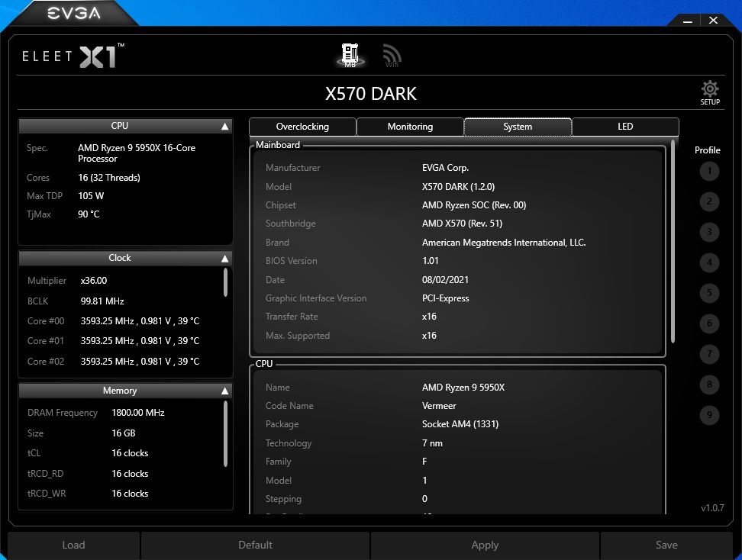Click the EVGA brand logo
This screenshot has width=742, height=560.
coord(74,13)
